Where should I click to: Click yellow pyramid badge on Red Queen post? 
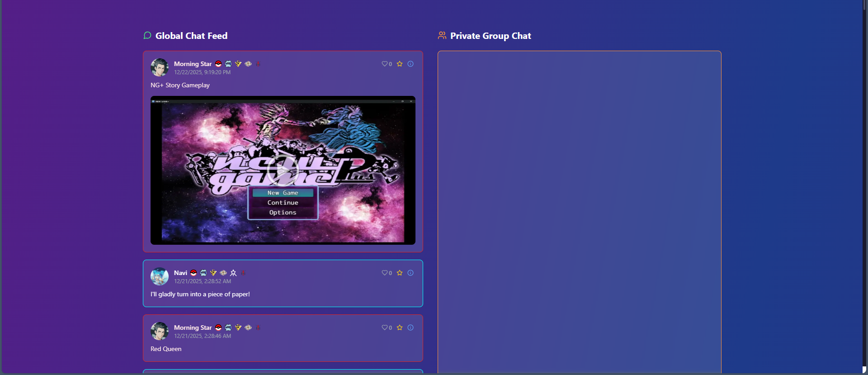tap(238, 328)
